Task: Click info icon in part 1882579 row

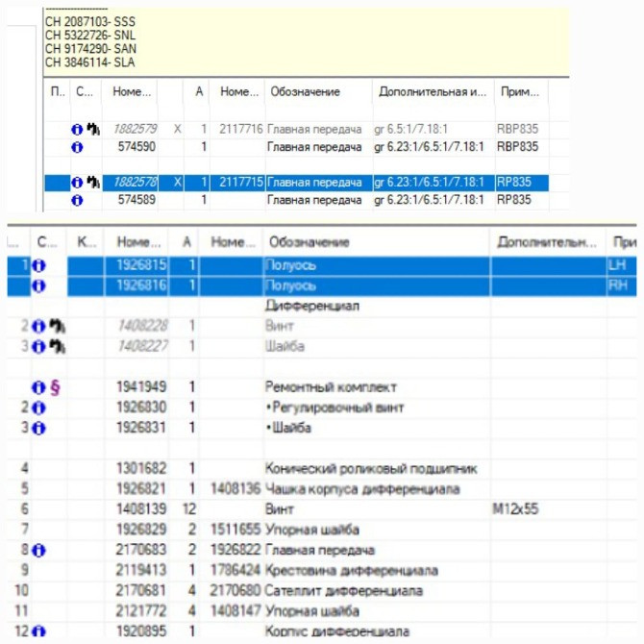Action: (78, 129)
